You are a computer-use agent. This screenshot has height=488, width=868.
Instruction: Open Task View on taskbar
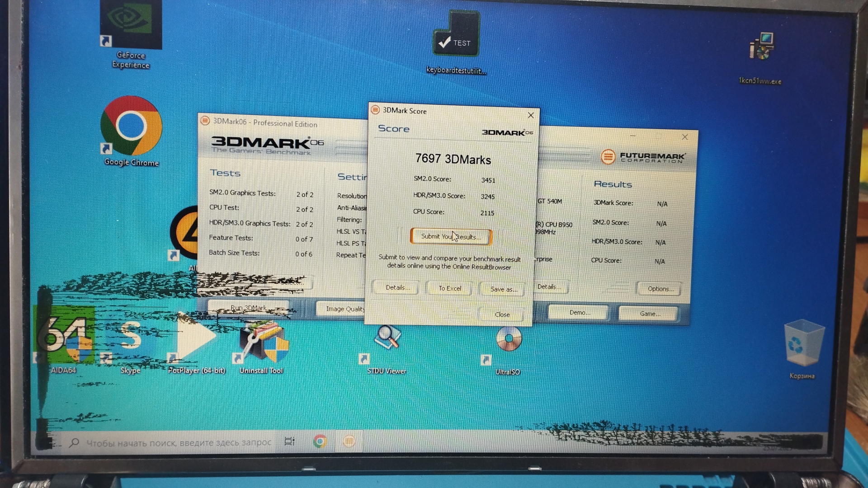pos(289,441)
